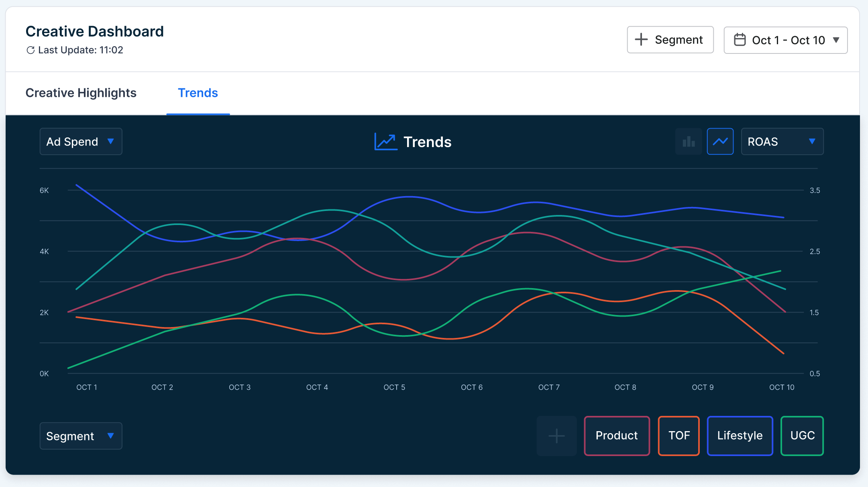The height and width of the screenshot is (487, 868).
Task: Disable the UGC segment chip
Action: click(x=801, y=436)
